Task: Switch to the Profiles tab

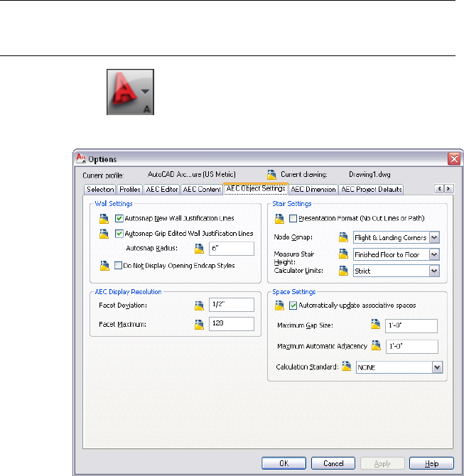Action: click(x=129, y=190)
